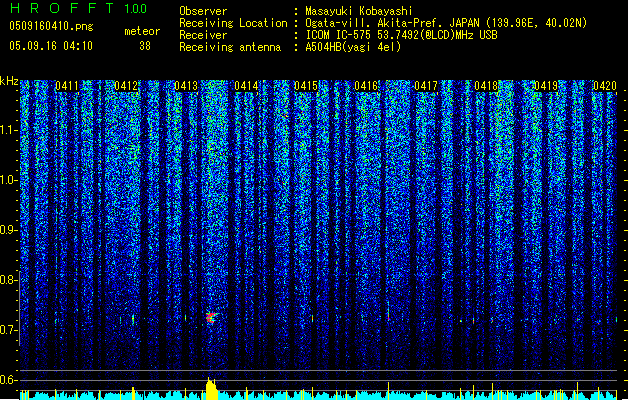Click the 0413 time marker
The width and height of the screenshot is (629, 400).
pos(186,86)
